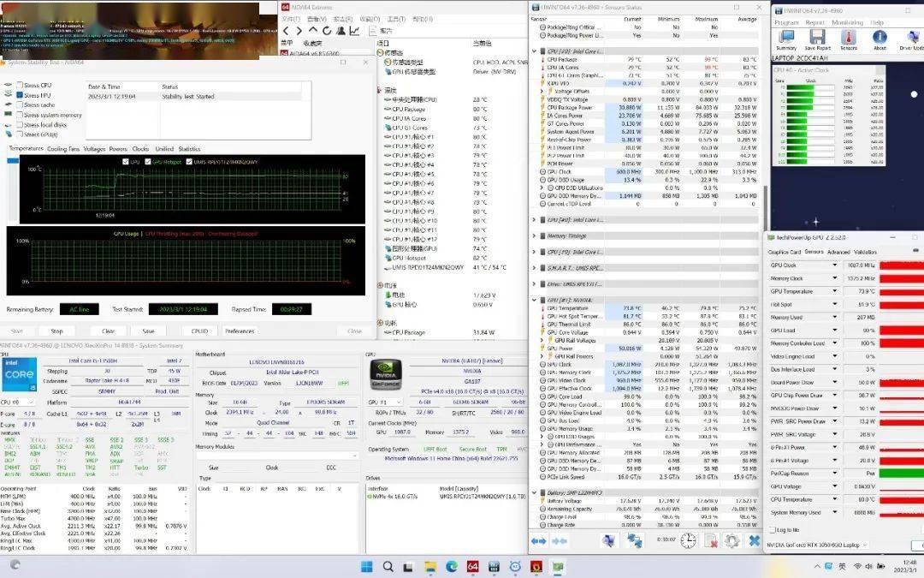This screenshot has width=924, height=578.
Task: Switch to Cooling Fans tab in stability test
Action: click(x=63, y=149)
